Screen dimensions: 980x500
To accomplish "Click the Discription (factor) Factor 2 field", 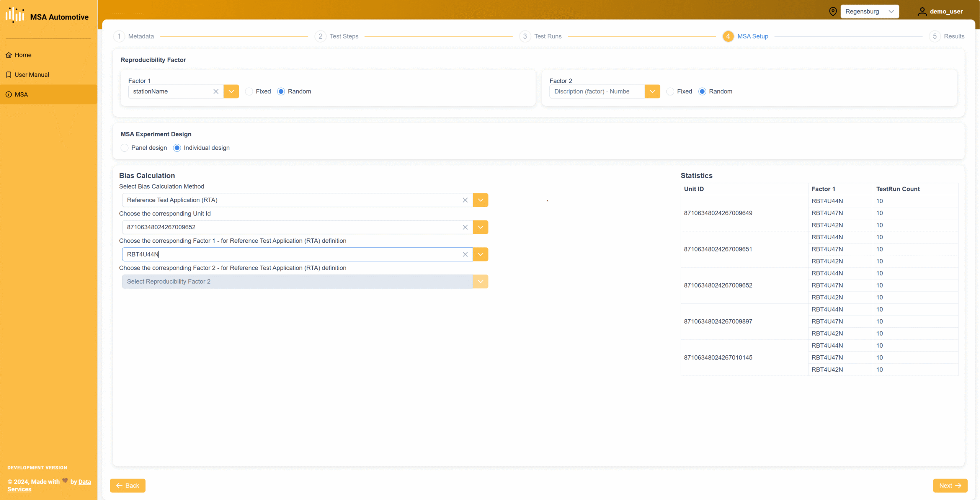I will (597, 92).
